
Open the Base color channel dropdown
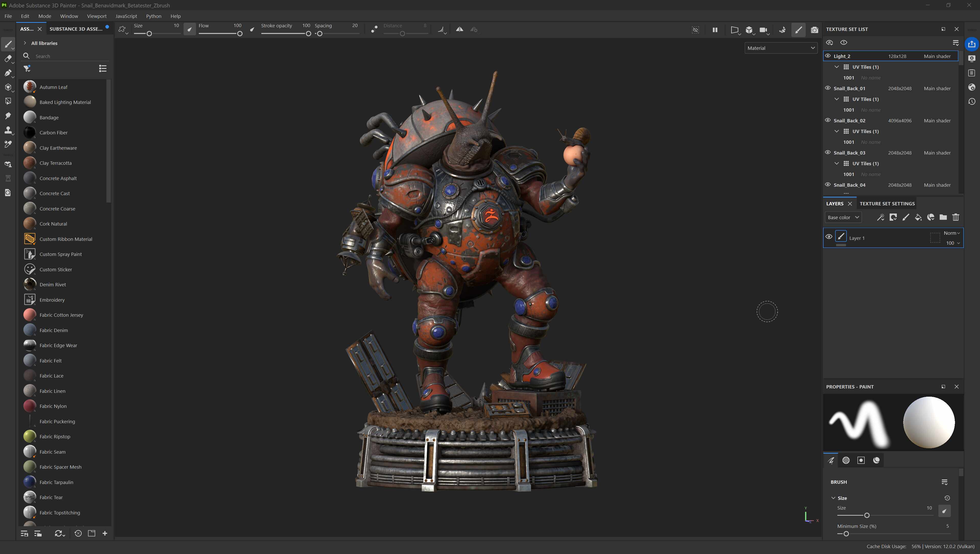click(843, 217)
